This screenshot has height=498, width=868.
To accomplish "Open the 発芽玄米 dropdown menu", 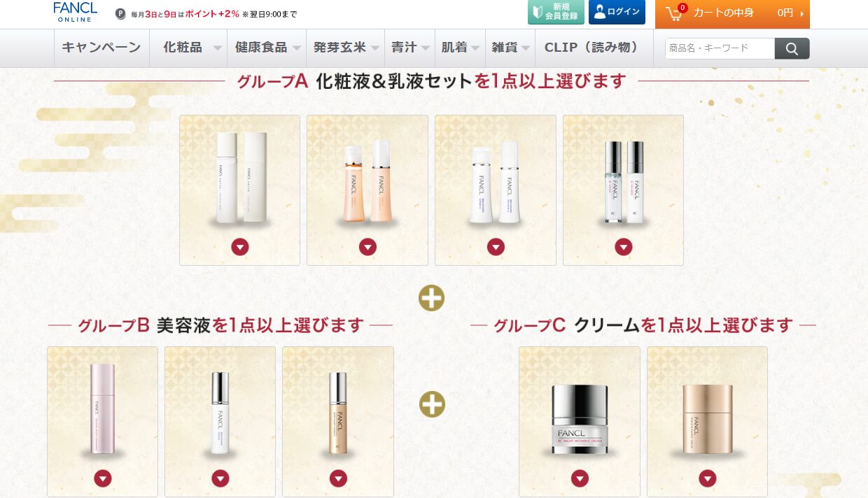I will [346, 48].
